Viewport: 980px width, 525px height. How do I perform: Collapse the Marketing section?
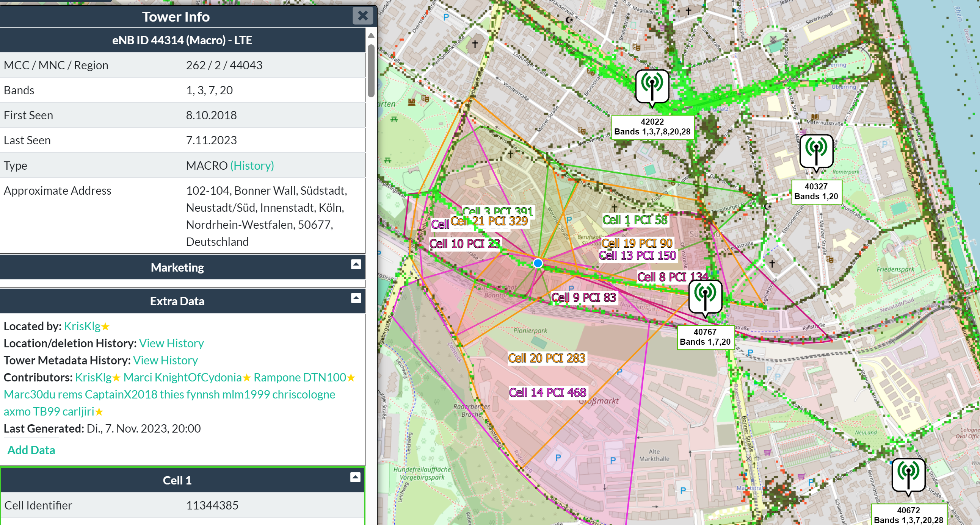pos(356,264)
